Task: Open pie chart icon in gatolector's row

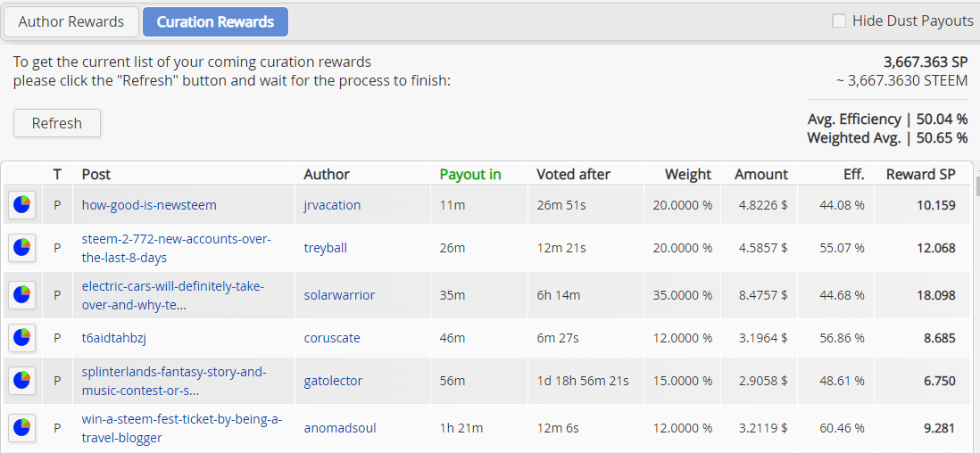Action: click(x=21, y=381)
